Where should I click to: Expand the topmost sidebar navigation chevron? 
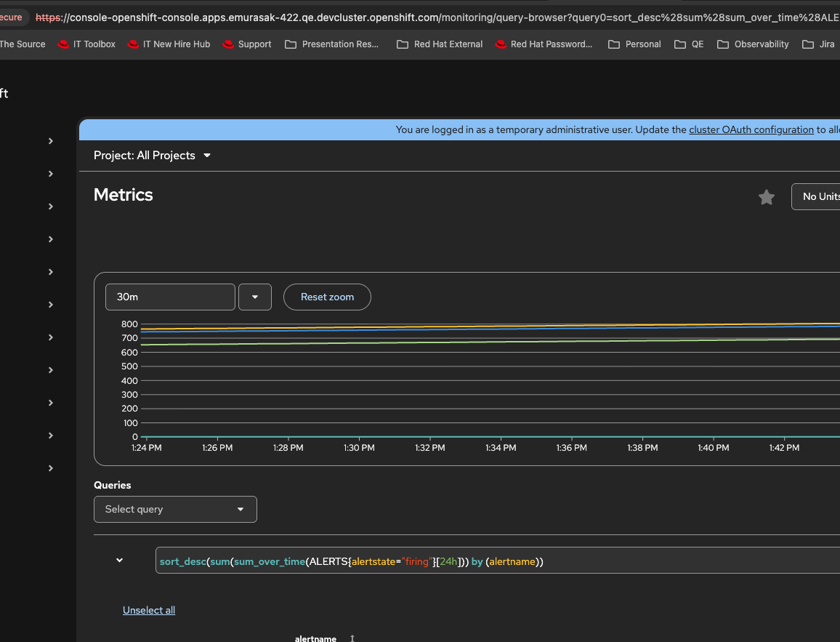(51, 141)
